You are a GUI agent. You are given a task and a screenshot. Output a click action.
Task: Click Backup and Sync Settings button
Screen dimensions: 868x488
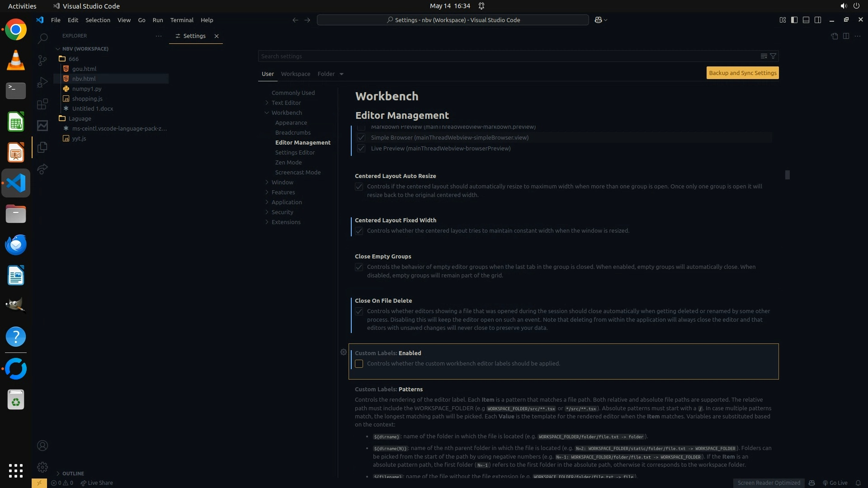point(742,73)
